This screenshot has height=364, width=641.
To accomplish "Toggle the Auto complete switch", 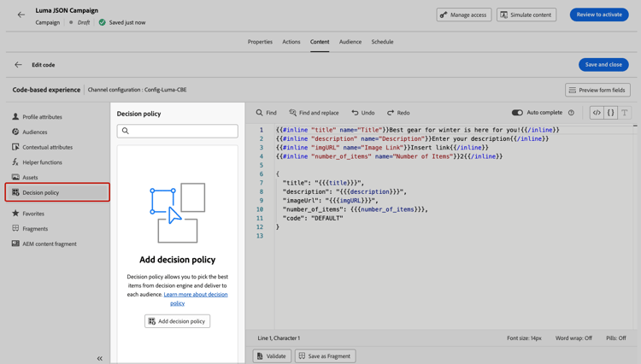I will coord(517,113).
